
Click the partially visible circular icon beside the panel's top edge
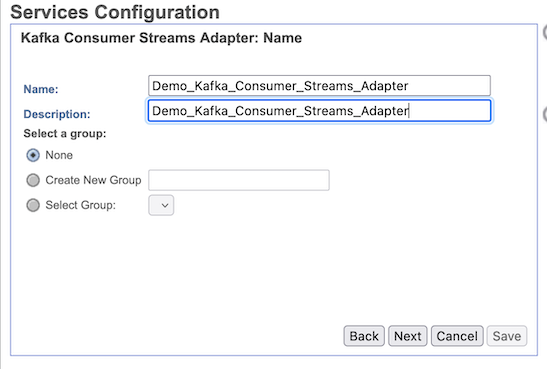coord(545,33)
